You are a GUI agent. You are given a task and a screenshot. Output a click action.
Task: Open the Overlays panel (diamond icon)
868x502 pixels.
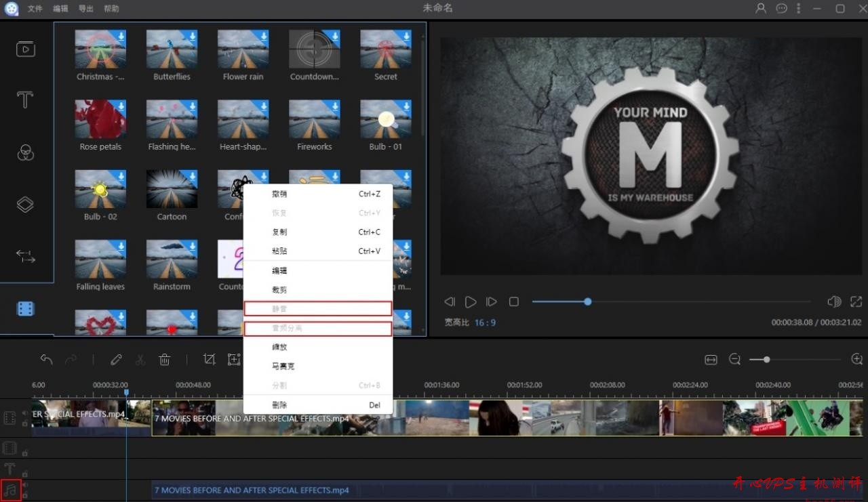(x=26, y=204)
